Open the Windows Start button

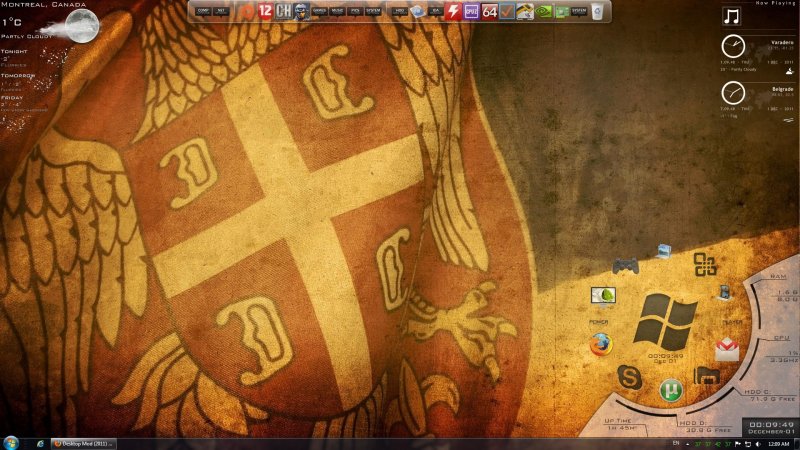click(x=11, y=443)
